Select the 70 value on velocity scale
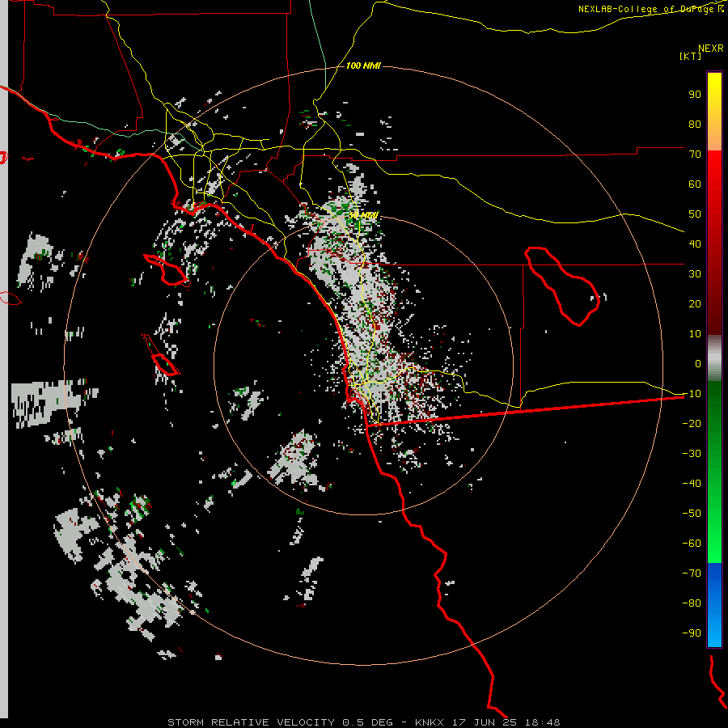The height and width of the screenshot is (728, 728). pyautogui.click(x=695, y=154)
